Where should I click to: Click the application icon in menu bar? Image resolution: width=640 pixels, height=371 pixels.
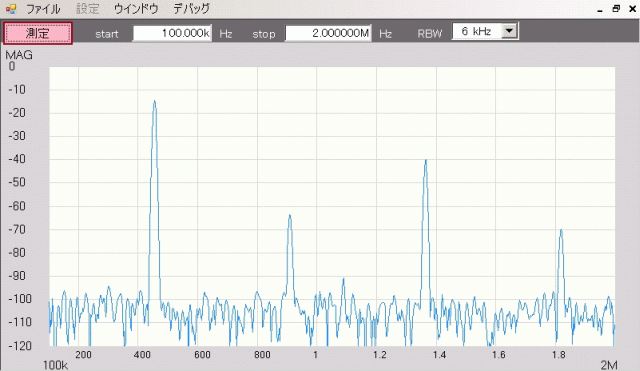point(11,8)
